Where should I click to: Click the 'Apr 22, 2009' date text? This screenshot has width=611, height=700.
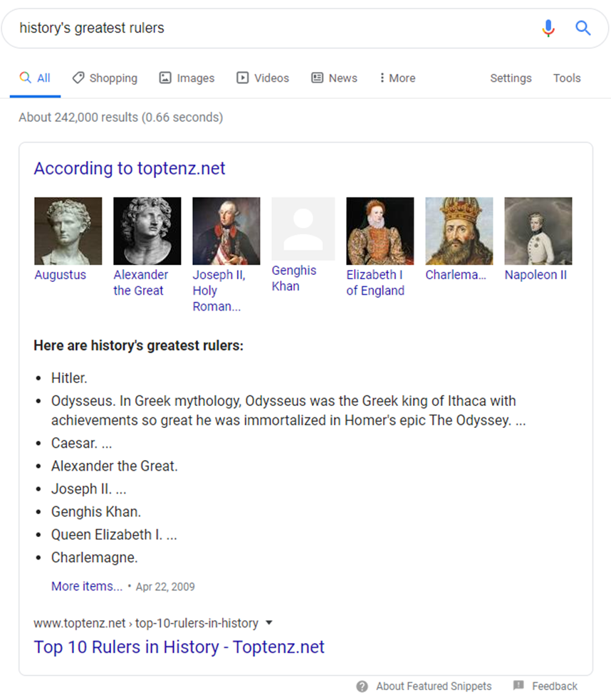[165, 587]
